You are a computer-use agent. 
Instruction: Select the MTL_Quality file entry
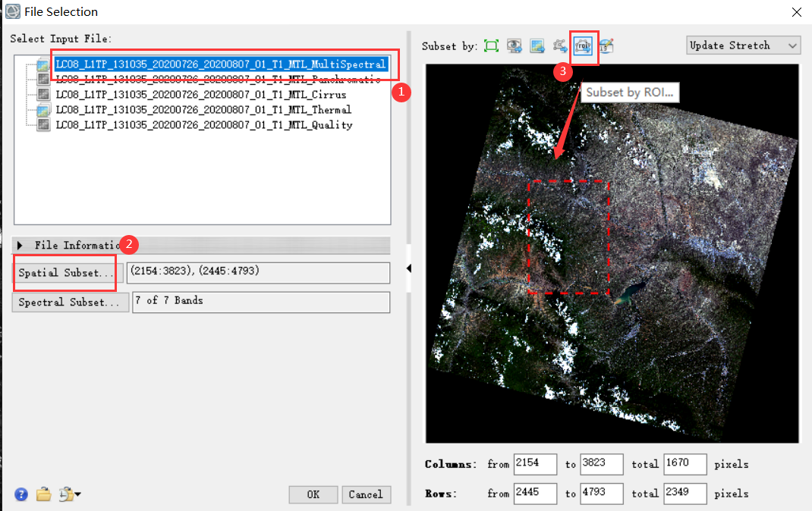tap(203, 125)
